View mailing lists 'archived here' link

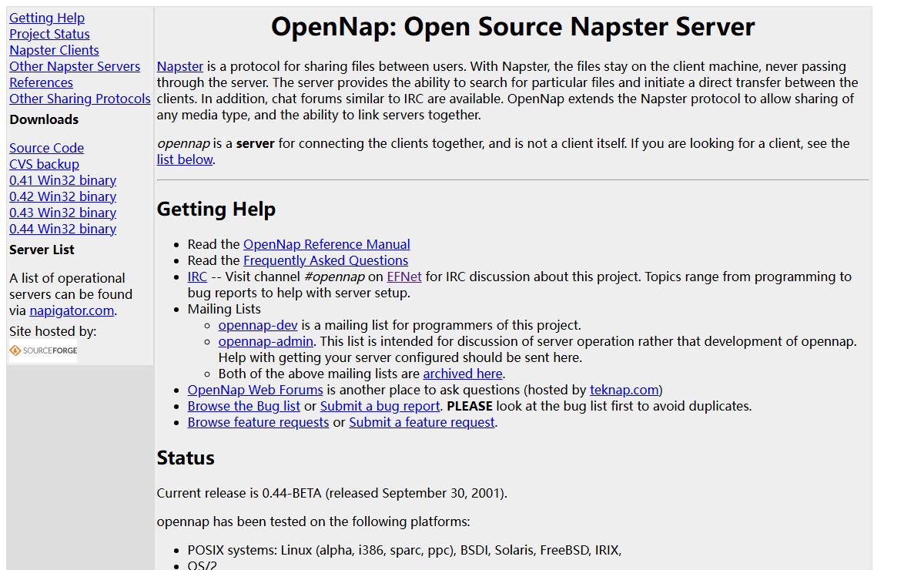tap(463, 374)
